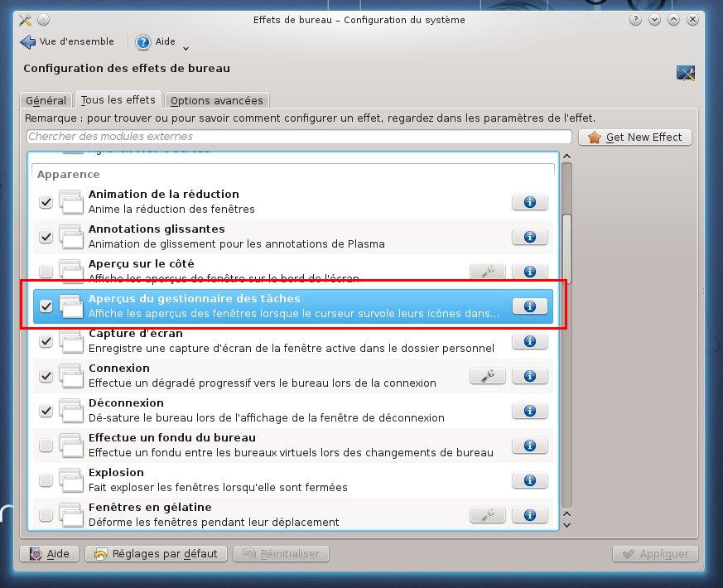This screenshot has height=588, width=723.
Task: Expand toolbar overflow chevron next to Aide
Action: coord(186,48)
